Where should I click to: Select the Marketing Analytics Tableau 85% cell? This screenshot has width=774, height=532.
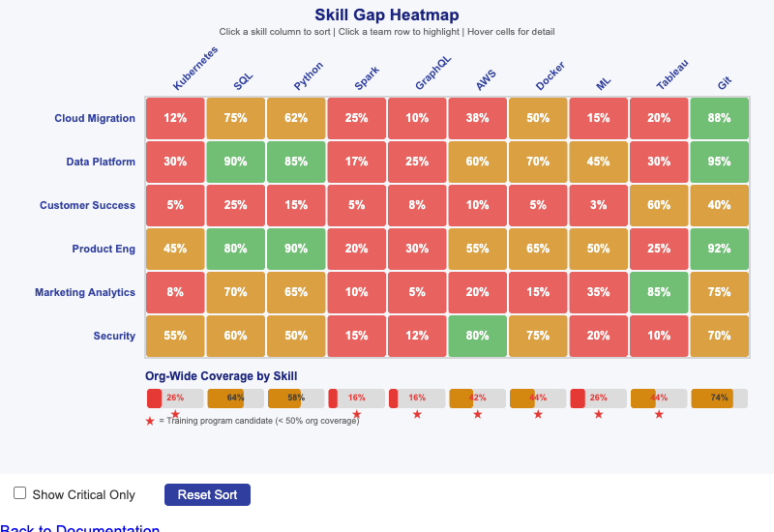coord(659,292)
